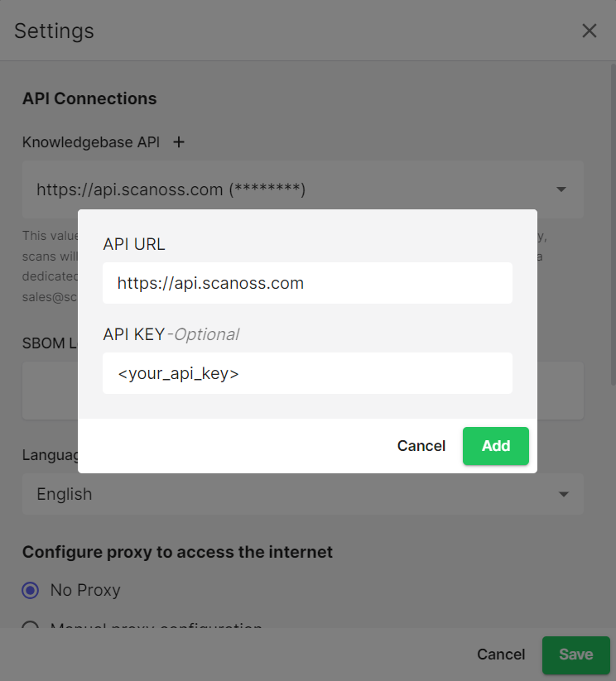Close the Settings dialog using the X icon

[x=590, y=31]
